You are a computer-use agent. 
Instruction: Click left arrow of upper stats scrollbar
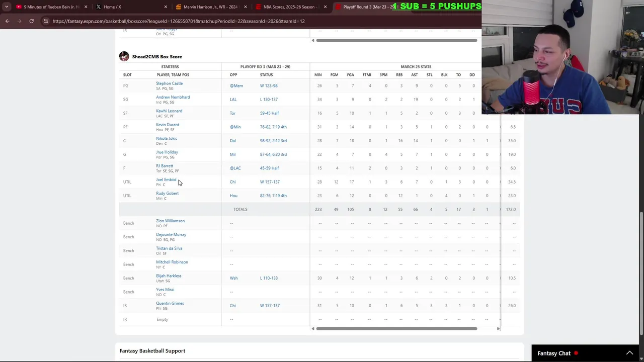312,40
